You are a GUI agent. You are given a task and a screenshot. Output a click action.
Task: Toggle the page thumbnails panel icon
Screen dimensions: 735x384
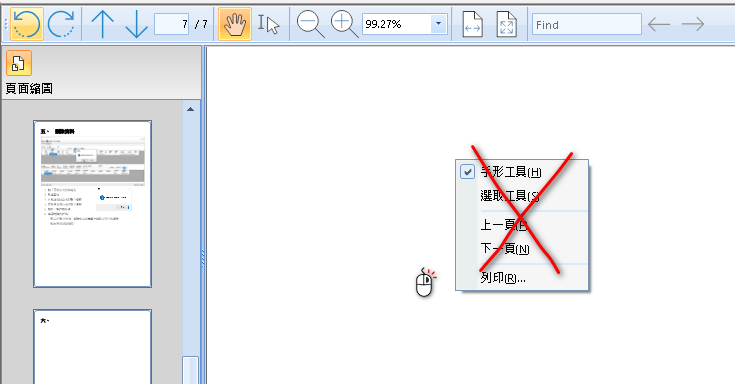coord(19,63)
